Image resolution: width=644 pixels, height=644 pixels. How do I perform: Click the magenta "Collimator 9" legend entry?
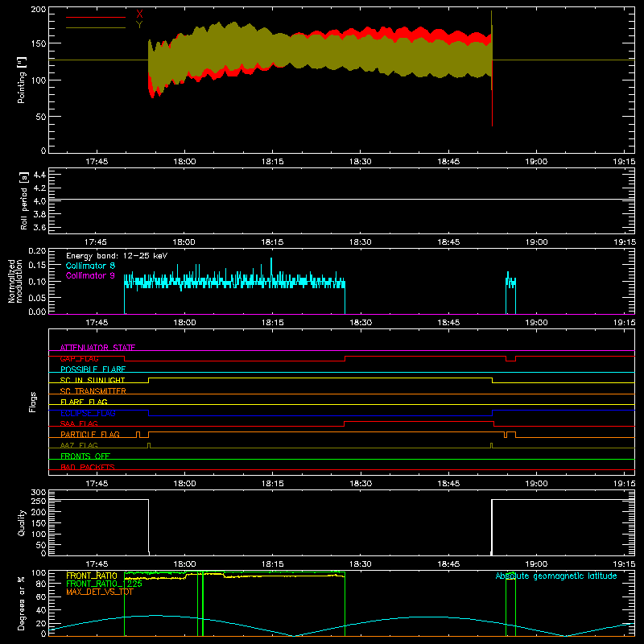tap(90, 275)
